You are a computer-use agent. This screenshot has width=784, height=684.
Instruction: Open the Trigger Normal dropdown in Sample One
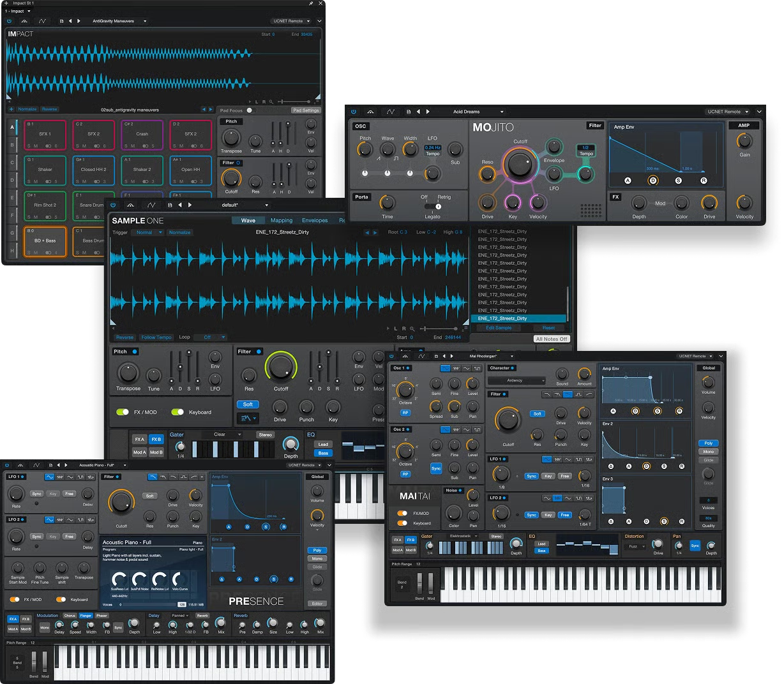[x=147, y=232]
